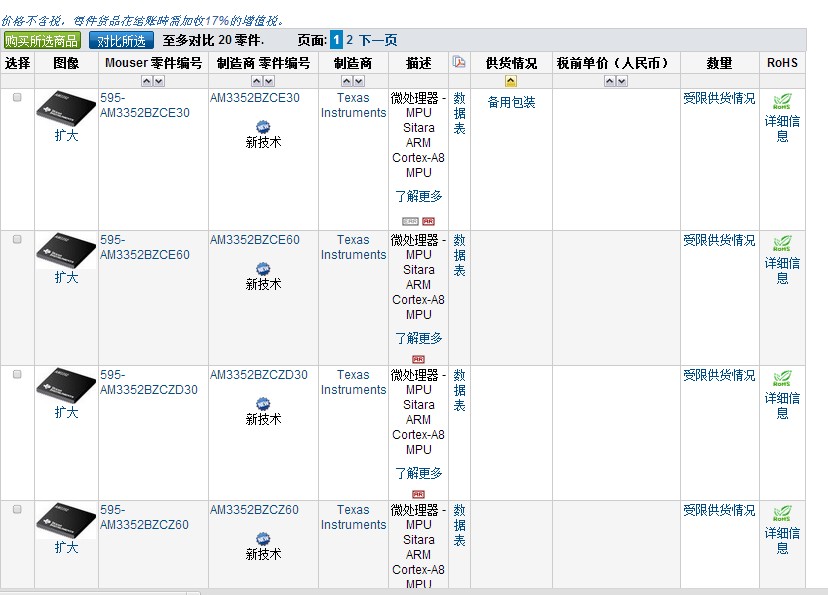The image size is (828, 595).
Task: Open Mouser part link 595-AM3352BZCZD30
Action: pos(149,382)
